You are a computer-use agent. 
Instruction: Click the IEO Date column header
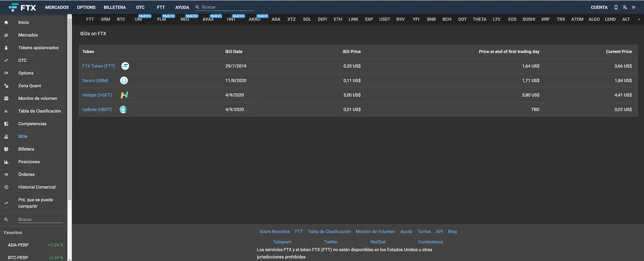234,51
